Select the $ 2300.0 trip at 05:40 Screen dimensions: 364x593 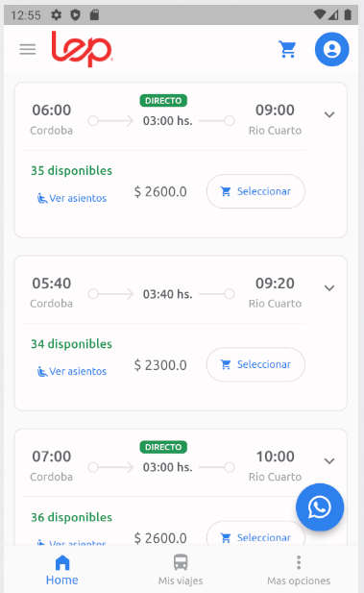(x=255, y=364)
